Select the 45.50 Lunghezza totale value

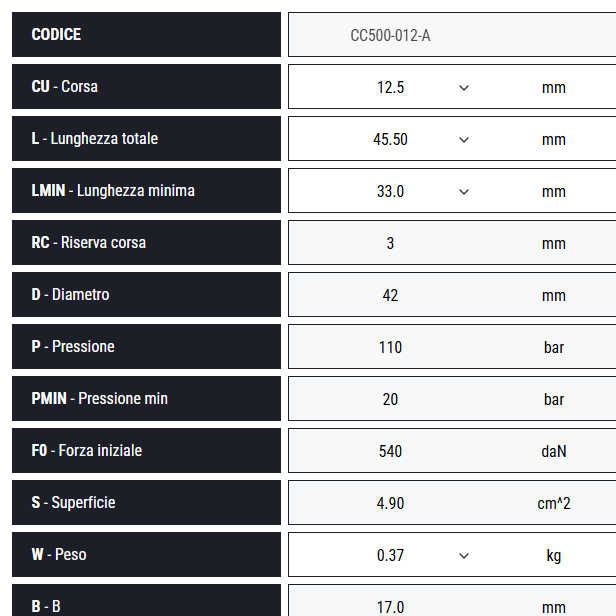tap(390, 139)
